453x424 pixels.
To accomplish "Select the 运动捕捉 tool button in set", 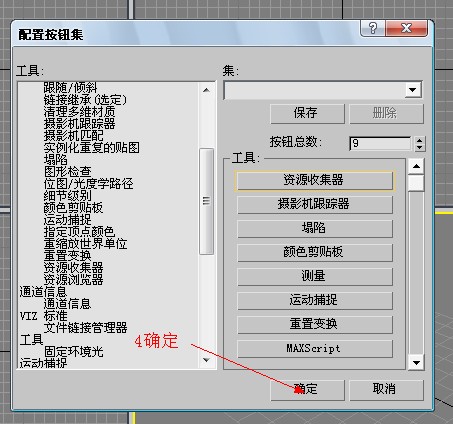I will coord(315,301).
